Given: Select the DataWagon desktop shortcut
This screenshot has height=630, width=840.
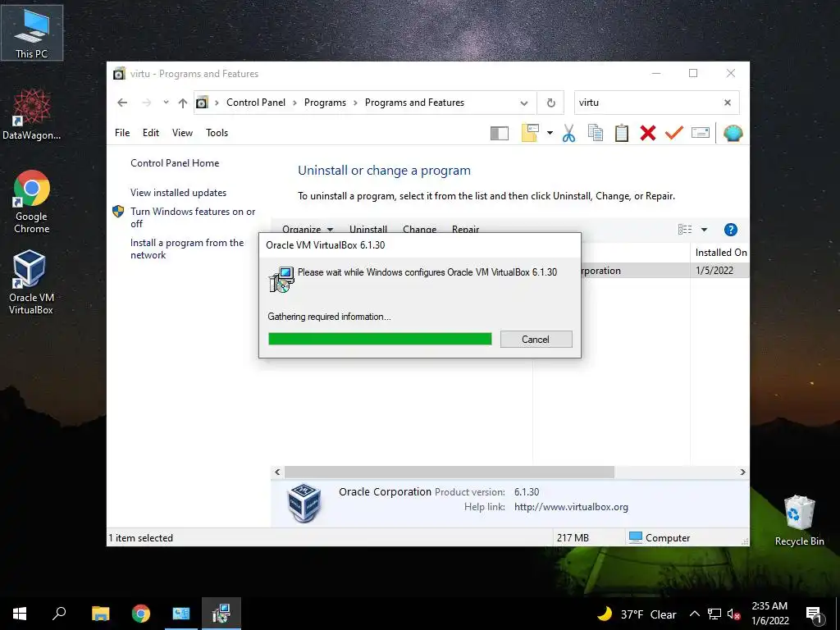Looking at the screenshot, I should tap(32, 115).
